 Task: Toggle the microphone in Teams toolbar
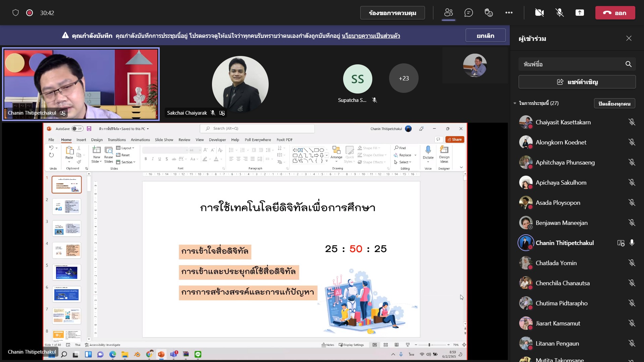pos(559,13)
